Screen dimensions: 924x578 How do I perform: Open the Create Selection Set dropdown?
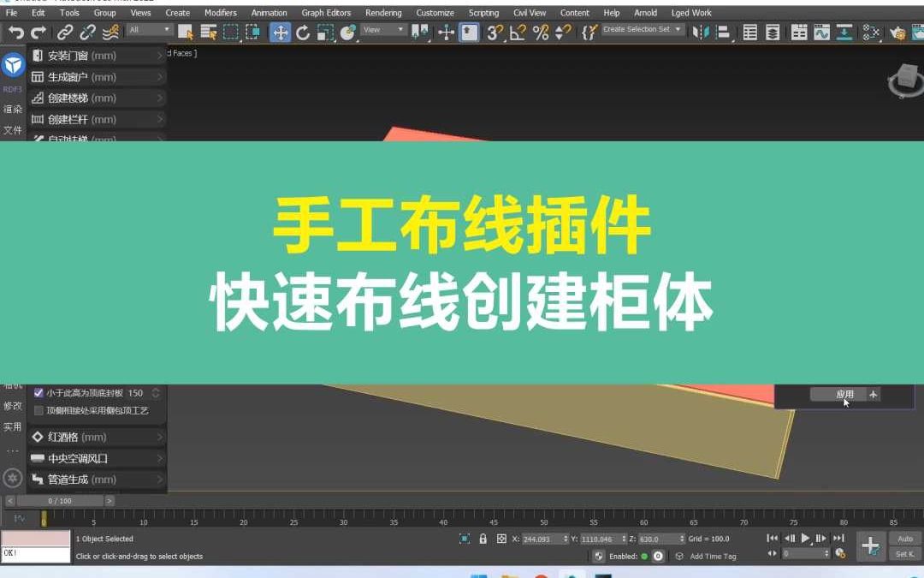(643, 29)
